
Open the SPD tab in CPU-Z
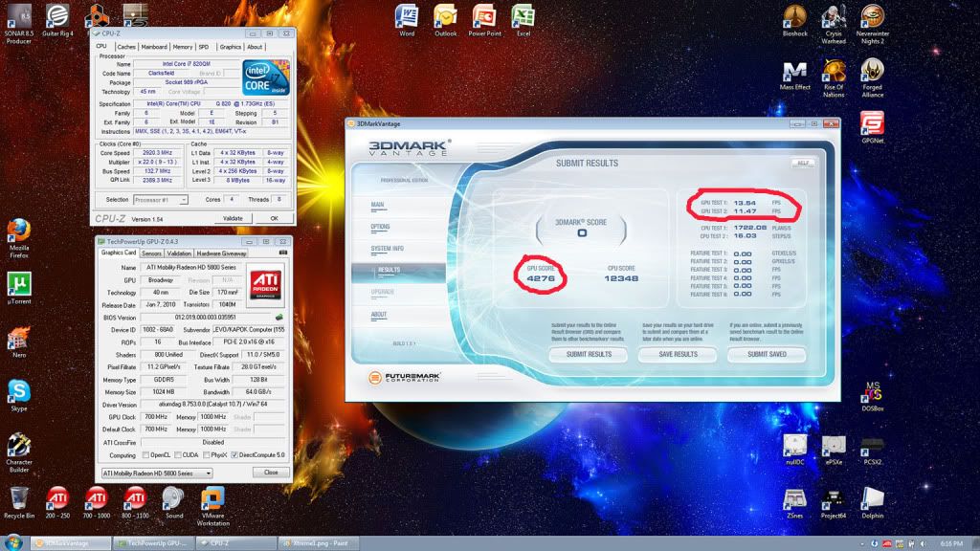(204, 47)
